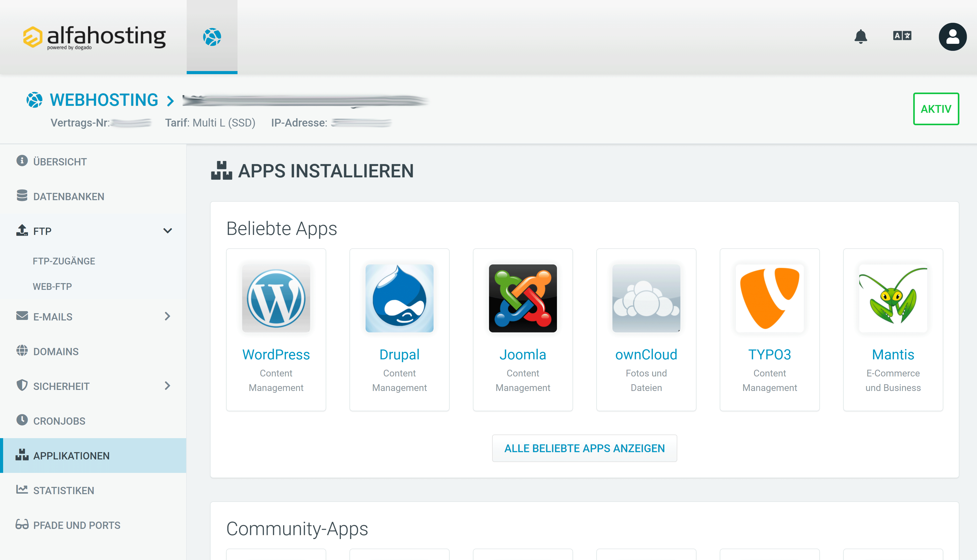Select the FTP sidebar entry

(x=93, y=231)
